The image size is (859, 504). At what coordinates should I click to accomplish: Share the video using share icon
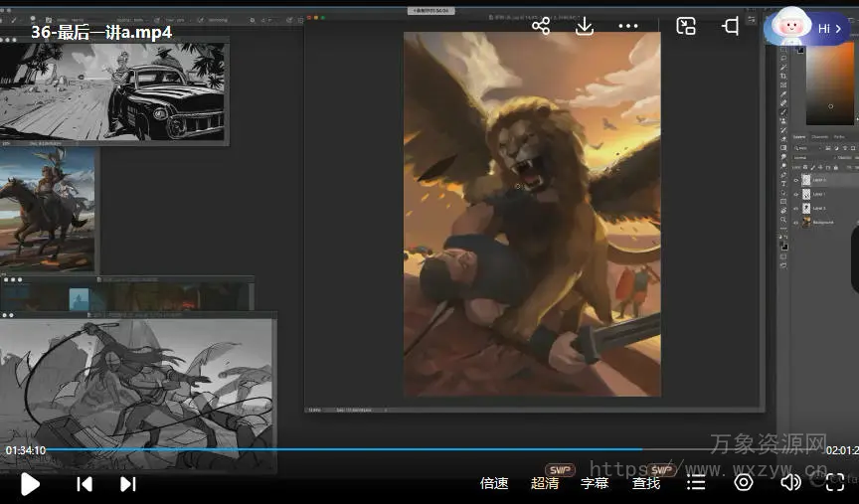coord(541,27)
